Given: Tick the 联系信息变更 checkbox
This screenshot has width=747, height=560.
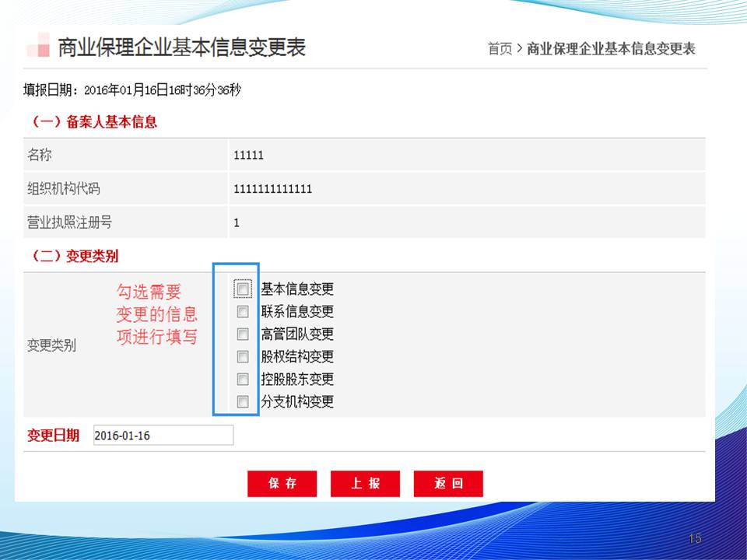Looking at the screenshot, I should [243, 312].
